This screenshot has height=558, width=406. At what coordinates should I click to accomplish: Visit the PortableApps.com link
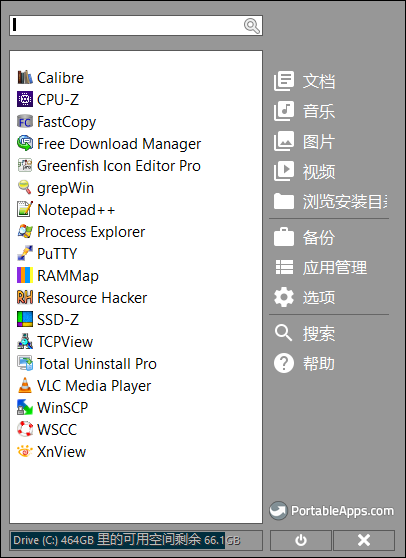[x=332, y=511]
